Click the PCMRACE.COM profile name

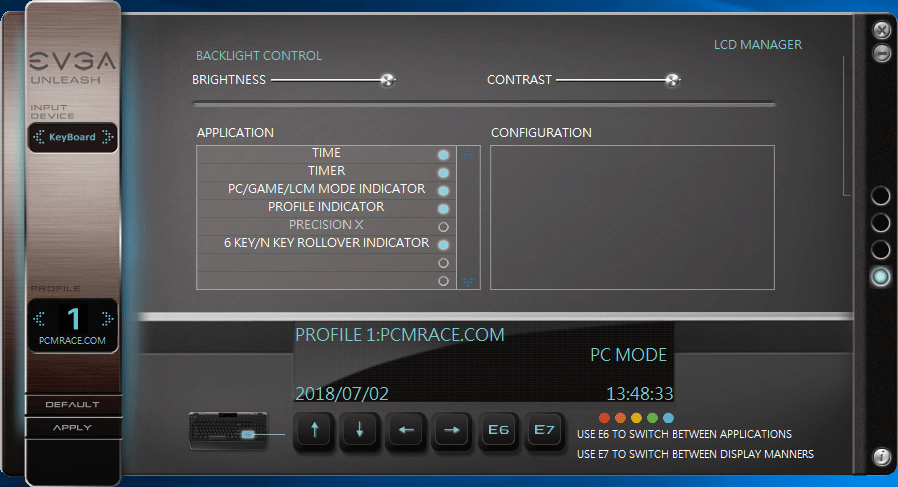(x=72, y=340)
